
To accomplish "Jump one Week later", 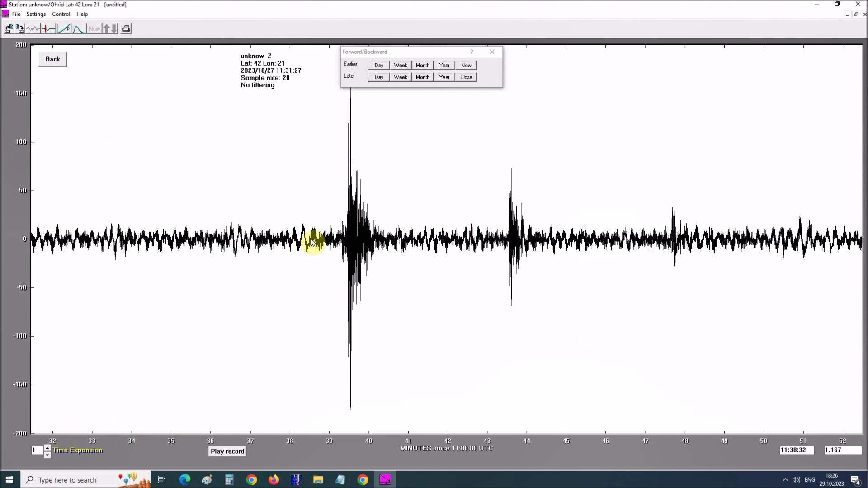I will 400,77.
